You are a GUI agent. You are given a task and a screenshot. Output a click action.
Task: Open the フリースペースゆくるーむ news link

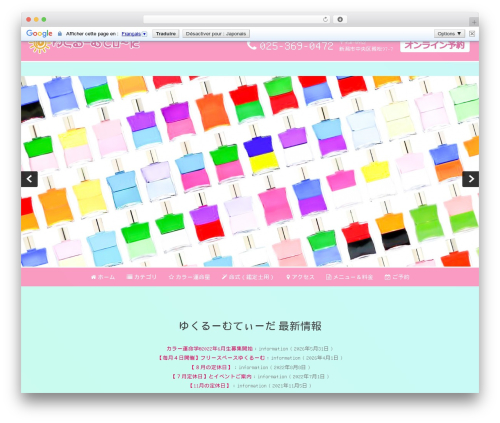(211, 358)
